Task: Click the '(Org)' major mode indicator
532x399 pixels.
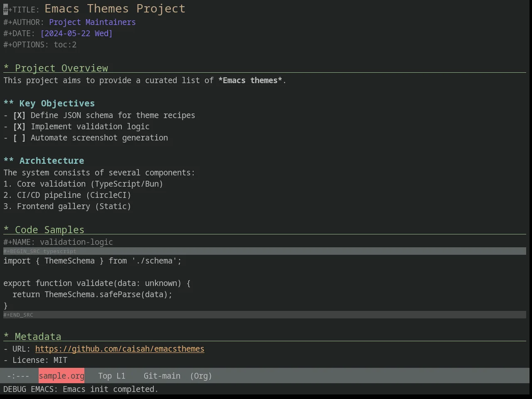Action: 201,376
